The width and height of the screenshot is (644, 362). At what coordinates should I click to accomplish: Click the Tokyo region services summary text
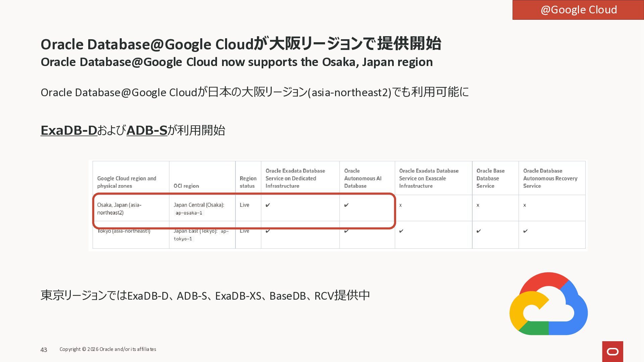205,295
